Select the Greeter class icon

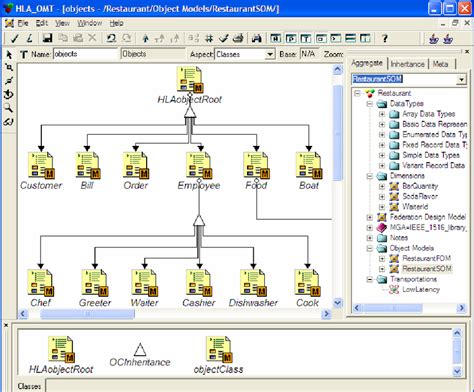(x=95, y=283)
